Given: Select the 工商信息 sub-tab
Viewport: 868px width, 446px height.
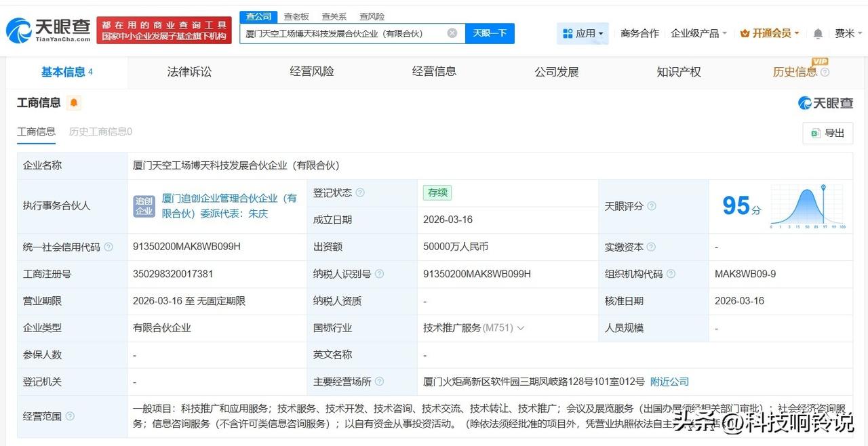Looking at the screenshot, I should pyautogui.click(x=36, y=131).
